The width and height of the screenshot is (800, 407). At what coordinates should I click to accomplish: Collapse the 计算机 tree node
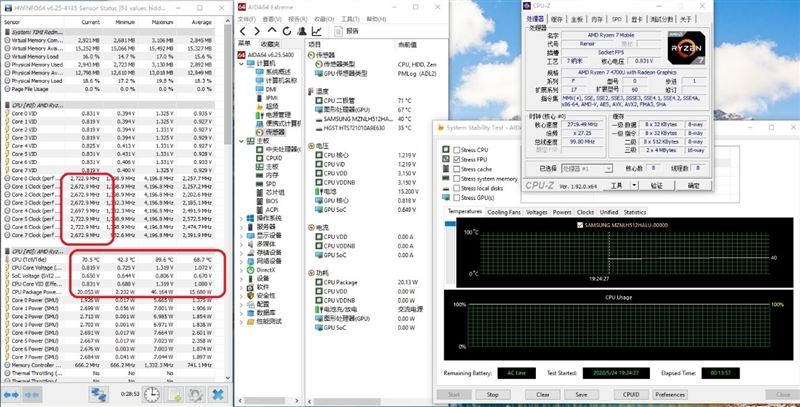[241, 64]
